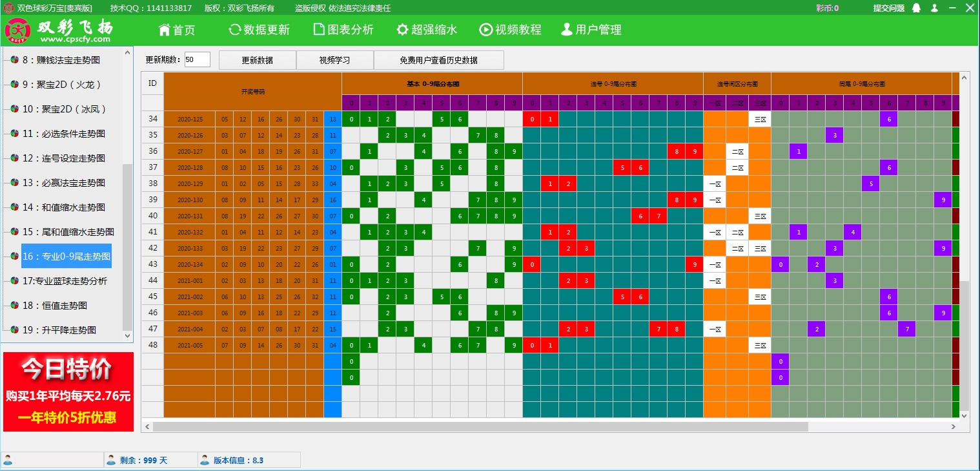Click the house icon beside 首页

(165, 30)
